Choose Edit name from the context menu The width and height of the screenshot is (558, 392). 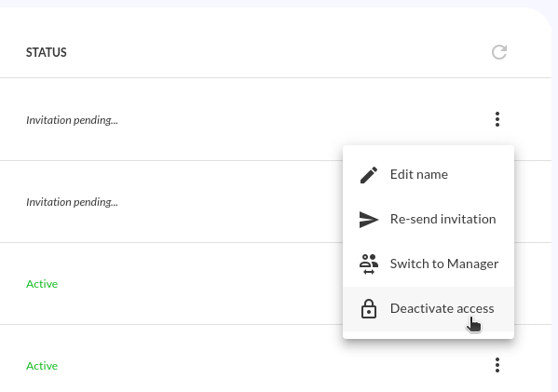[x=429, y=175]
